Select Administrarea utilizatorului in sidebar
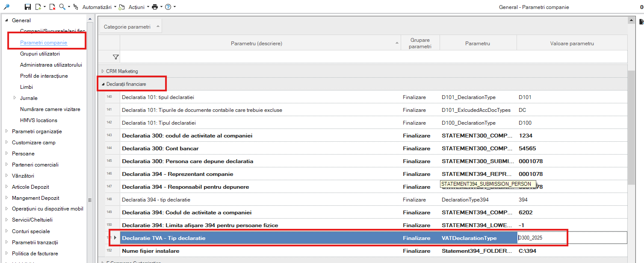The width and height of the screenshot is (644, 263). click(x=51, y=65)
